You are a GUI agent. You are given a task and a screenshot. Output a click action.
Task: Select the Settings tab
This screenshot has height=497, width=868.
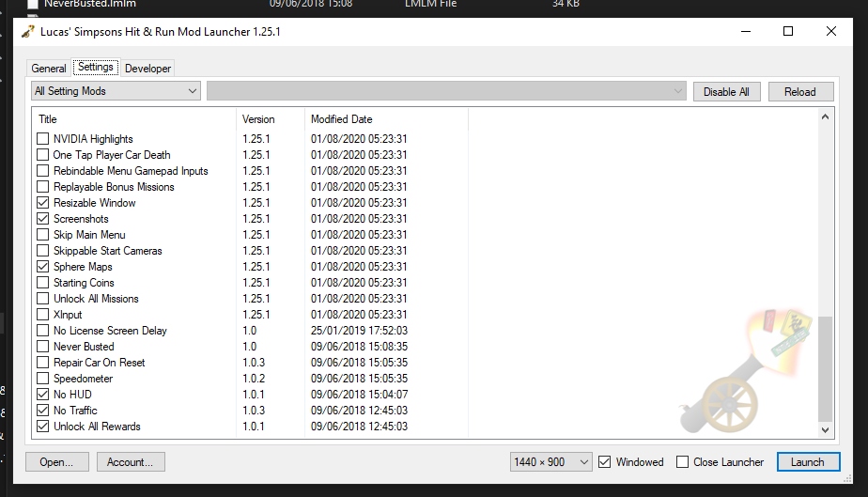(x=96, y=67)
